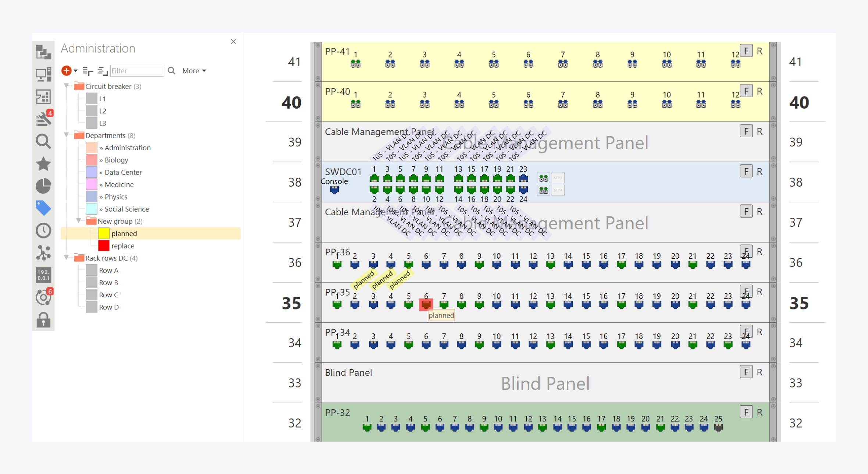The image size is (868, 474).
Task: Click the pie chart reports icon
Action: click(x=43, y=186)
